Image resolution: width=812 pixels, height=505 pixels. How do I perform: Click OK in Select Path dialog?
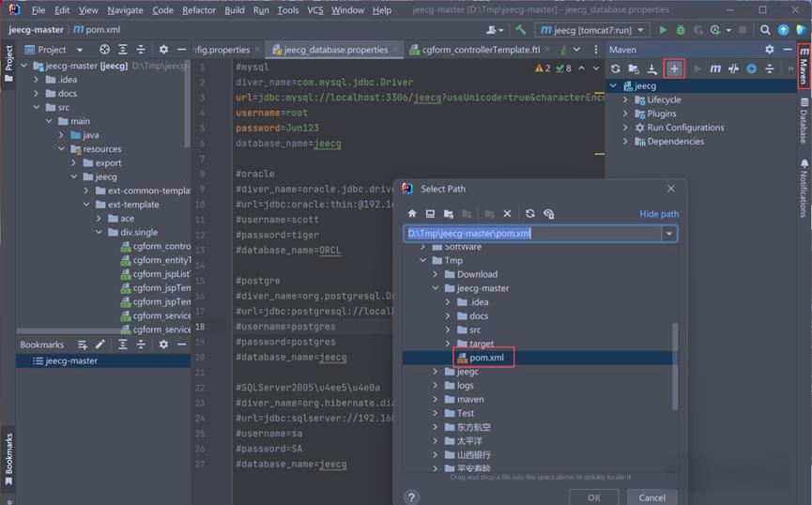594,497
